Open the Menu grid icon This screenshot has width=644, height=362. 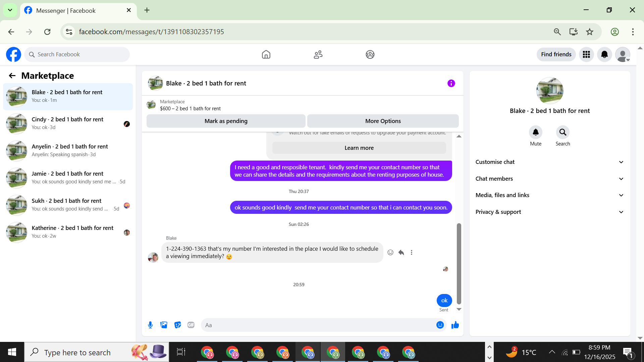586,54
